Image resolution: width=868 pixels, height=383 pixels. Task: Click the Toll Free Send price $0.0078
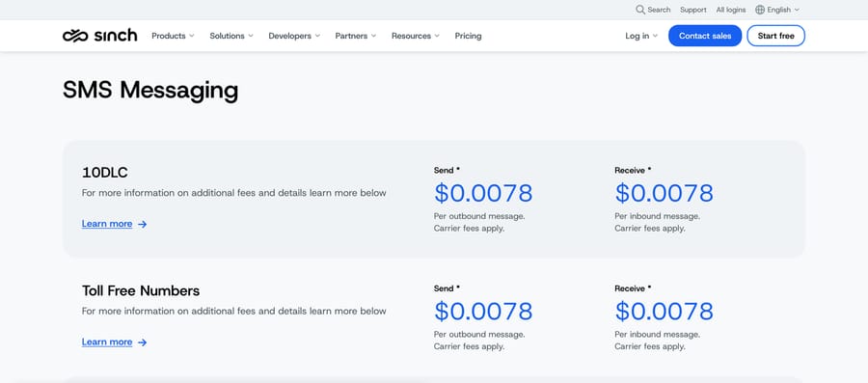tap(483, 311)
